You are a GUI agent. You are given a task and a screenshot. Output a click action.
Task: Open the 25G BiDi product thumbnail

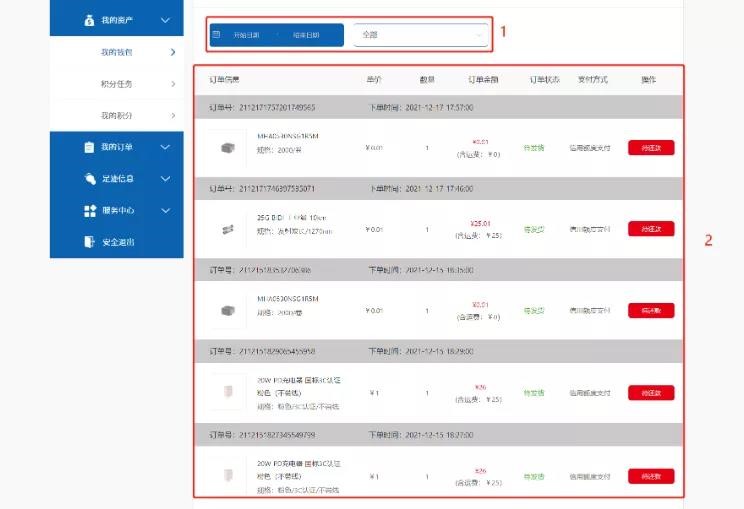(227, 229)
